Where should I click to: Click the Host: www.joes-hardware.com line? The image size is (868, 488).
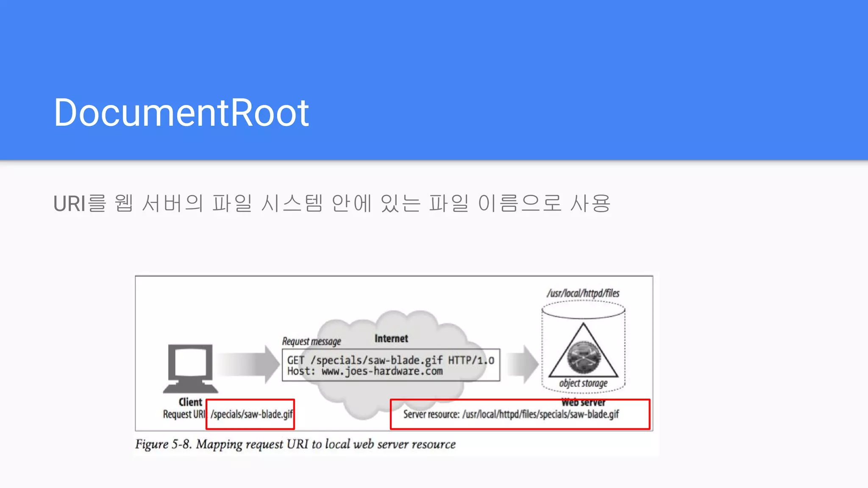[x=365, y=372]
